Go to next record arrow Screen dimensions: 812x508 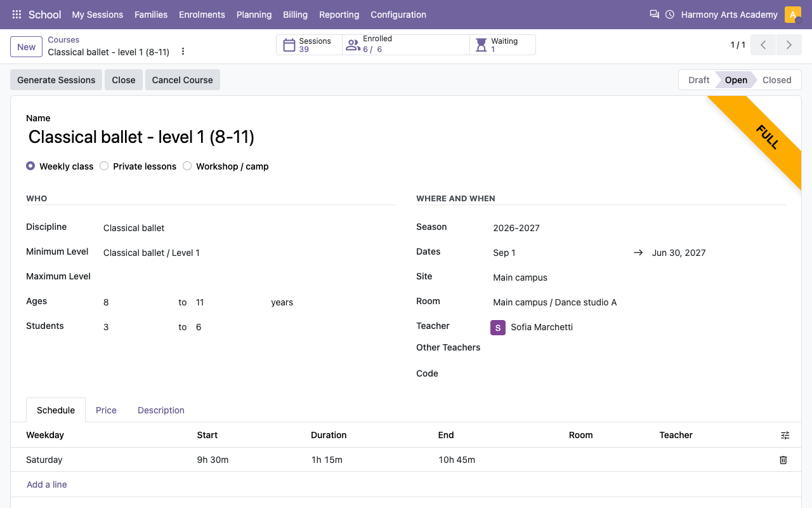pyautogui.click(x=789, y=45)
